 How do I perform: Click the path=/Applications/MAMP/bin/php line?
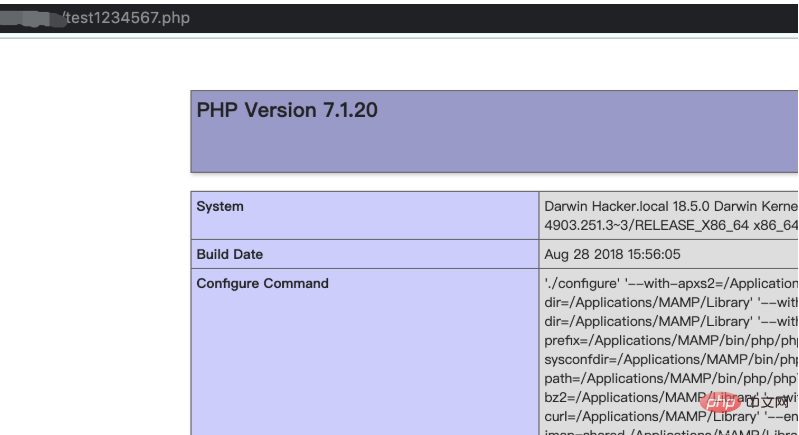(x=671, y=378)
